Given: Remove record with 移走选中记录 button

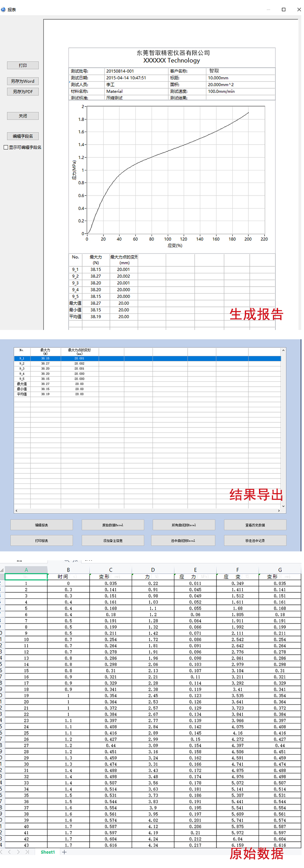Looking at the screenshot, I should (x=255, y=540).
